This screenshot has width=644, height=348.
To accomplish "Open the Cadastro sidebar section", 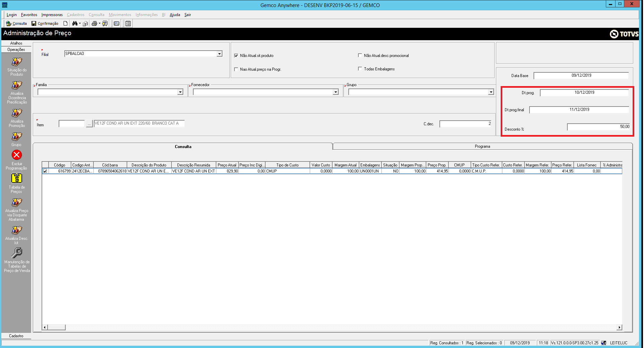I will click(x=16, y=336).
